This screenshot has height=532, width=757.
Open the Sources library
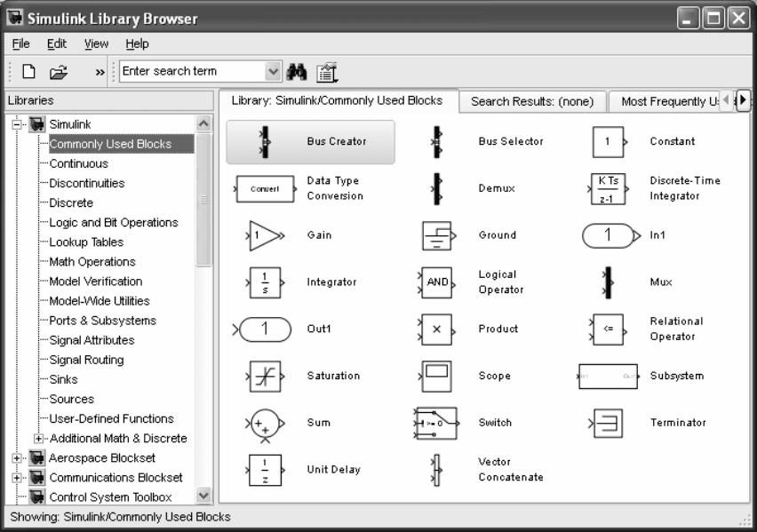[71, 400]
